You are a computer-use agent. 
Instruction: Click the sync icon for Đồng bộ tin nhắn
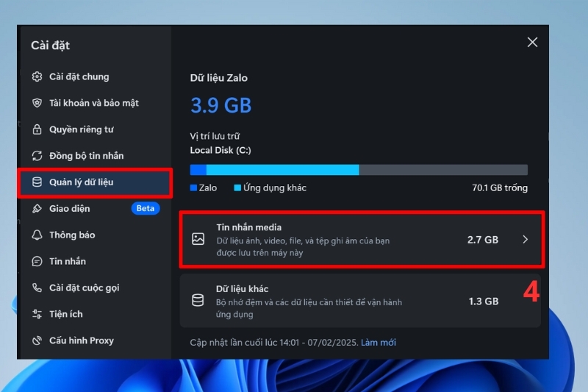(x=37, y=156)
